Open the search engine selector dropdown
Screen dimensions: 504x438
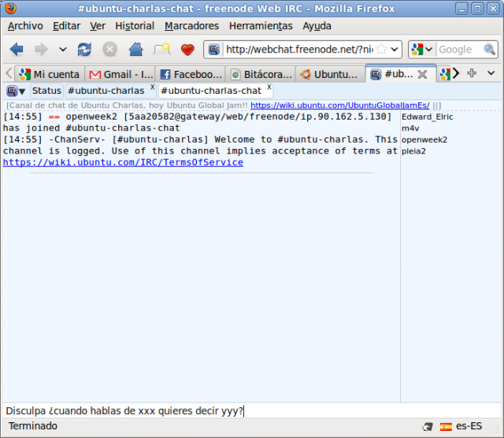coord(422,50)
